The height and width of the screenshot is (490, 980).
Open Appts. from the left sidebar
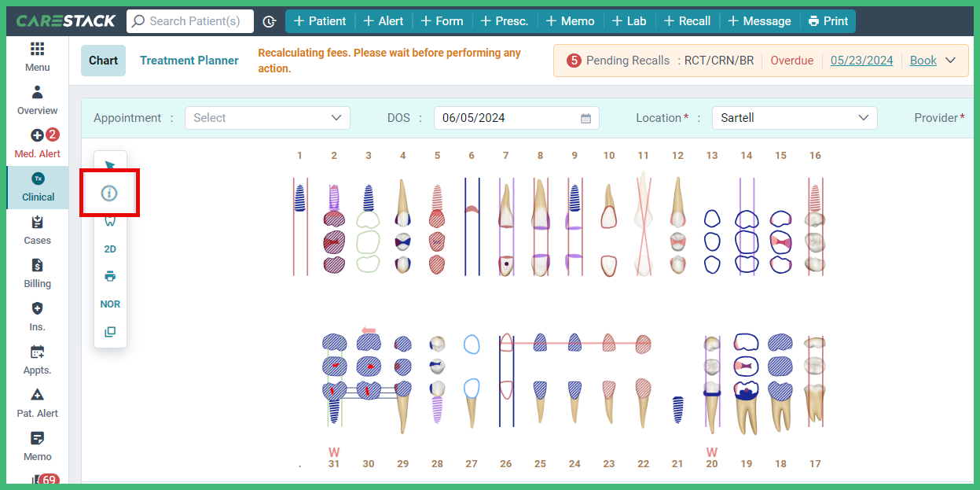tap(36, 361)
